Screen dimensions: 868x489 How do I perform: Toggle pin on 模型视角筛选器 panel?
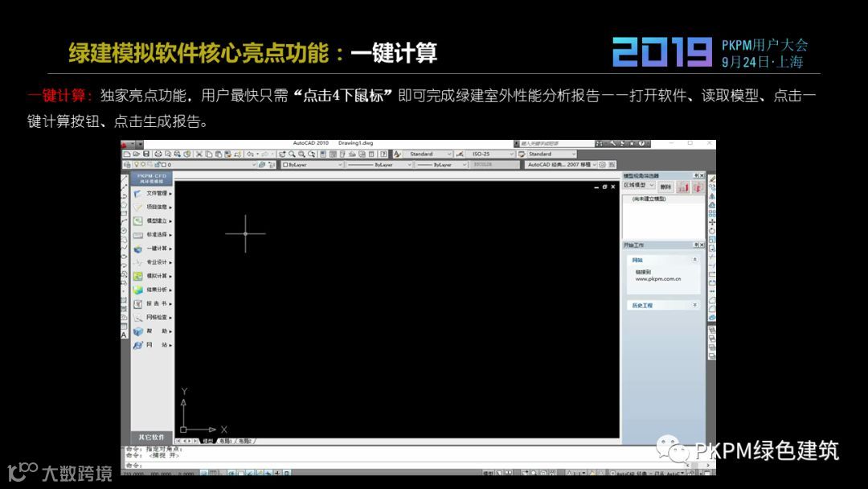(696, 175)
